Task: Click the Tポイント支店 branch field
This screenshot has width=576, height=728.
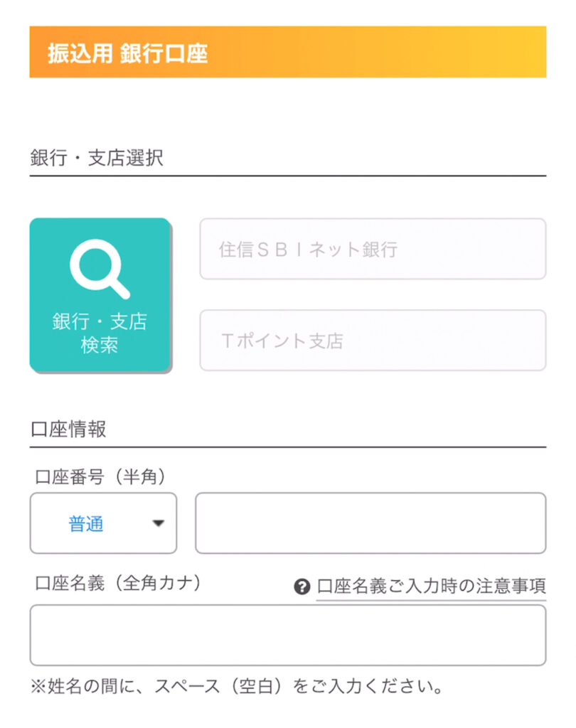Action: click(x=372, y=341)
